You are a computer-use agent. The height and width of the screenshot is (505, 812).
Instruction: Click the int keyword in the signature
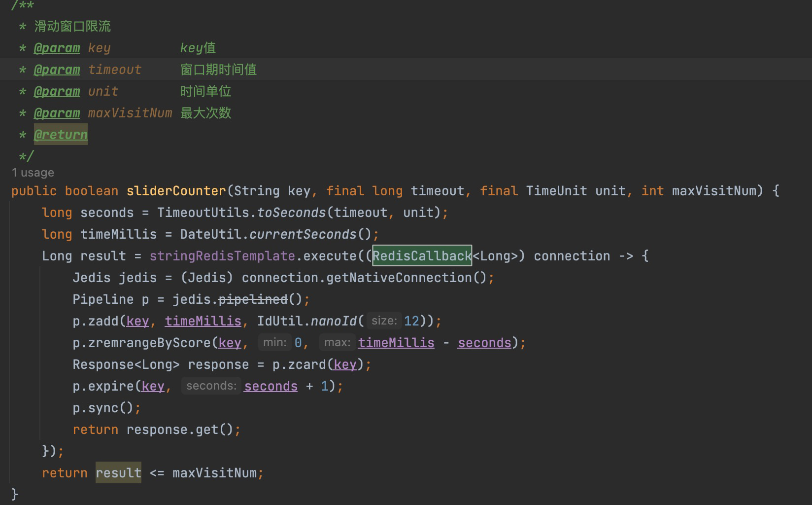pyautogui.click(x=652, y=191)
